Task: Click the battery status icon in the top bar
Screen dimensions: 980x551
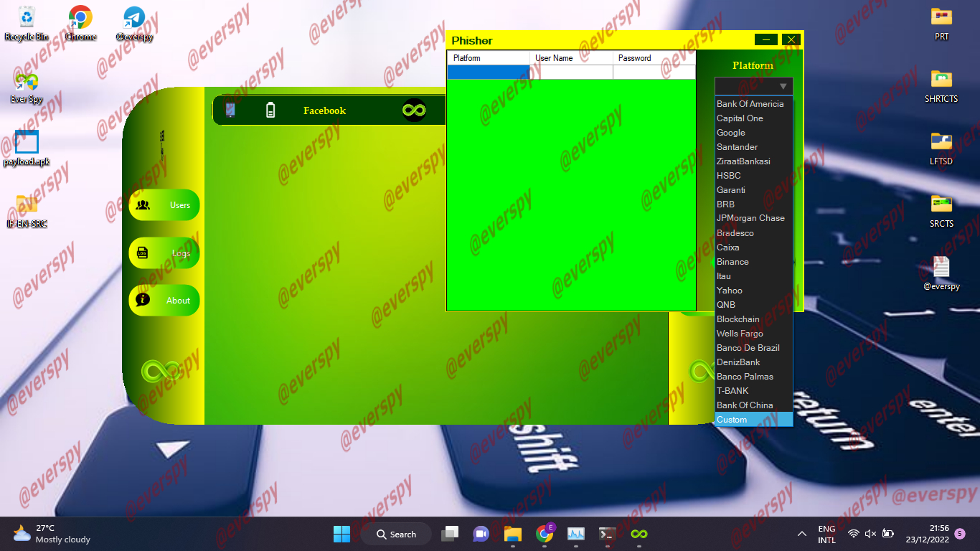Action: [x=270, y=110]
